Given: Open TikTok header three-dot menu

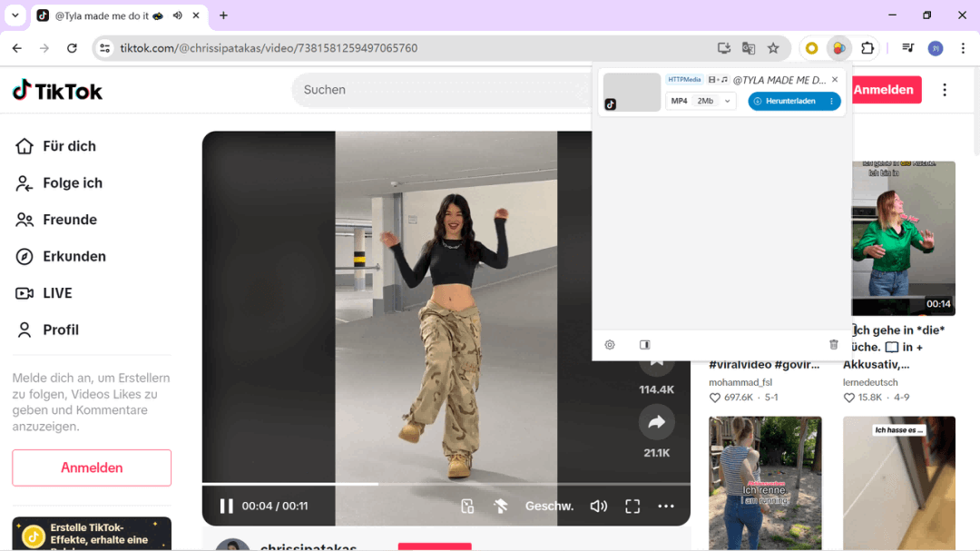Looking at the screenshot, I should coord(945,90).
